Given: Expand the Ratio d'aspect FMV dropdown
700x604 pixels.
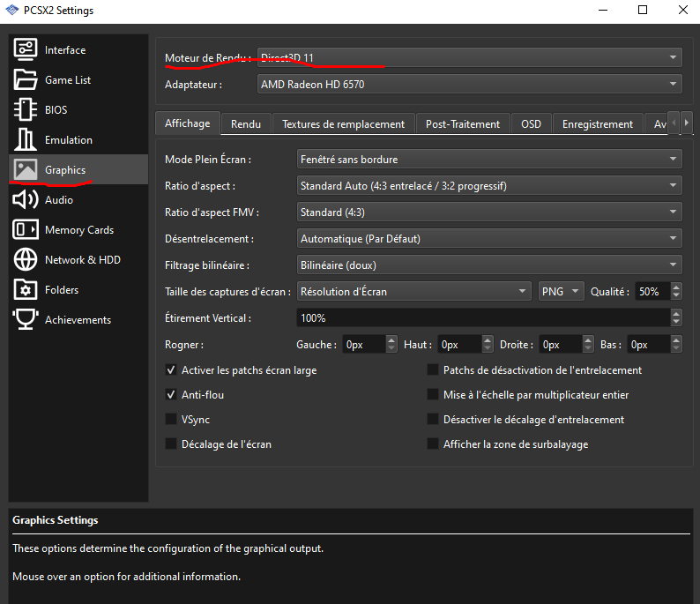Looking at the screenshot, I should (489, 212).
